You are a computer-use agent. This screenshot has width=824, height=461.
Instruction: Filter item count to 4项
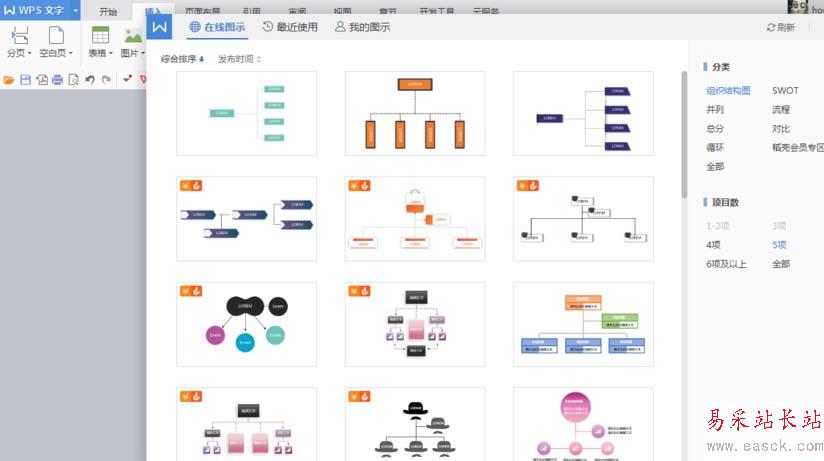(713, 245)
